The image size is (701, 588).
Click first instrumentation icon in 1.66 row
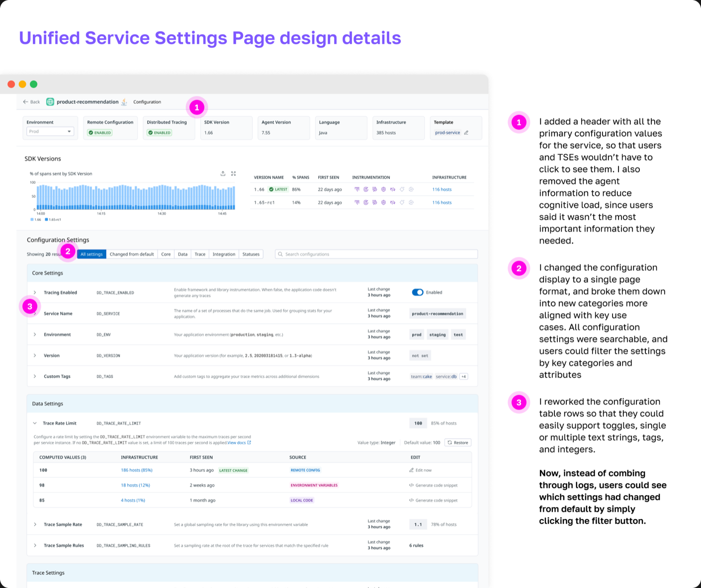[357, 189]
